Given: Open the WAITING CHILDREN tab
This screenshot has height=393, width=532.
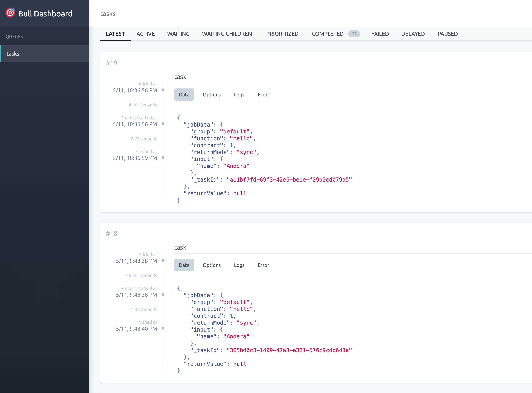Looking at the screenshot, I should click(x=227, y=34).
